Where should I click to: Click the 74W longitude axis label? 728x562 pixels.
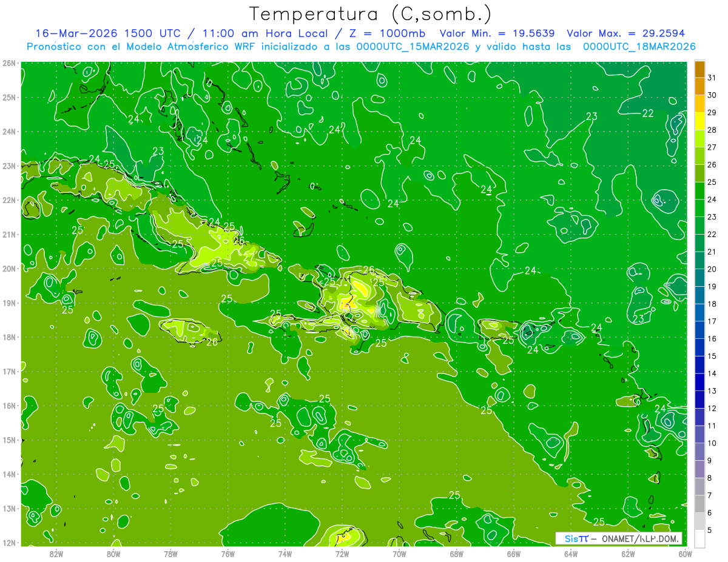pos(285,554)
